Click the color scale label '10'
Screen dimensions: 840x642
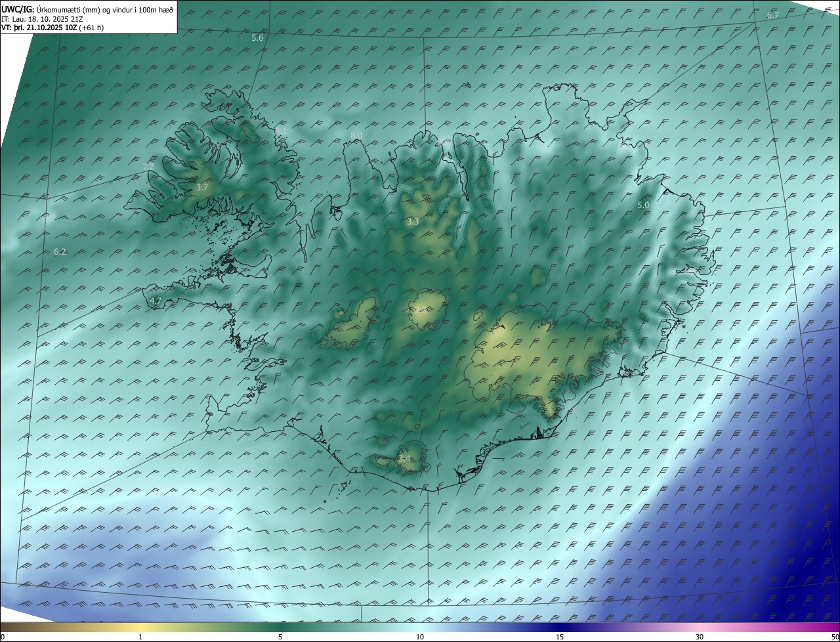[420, 637]
